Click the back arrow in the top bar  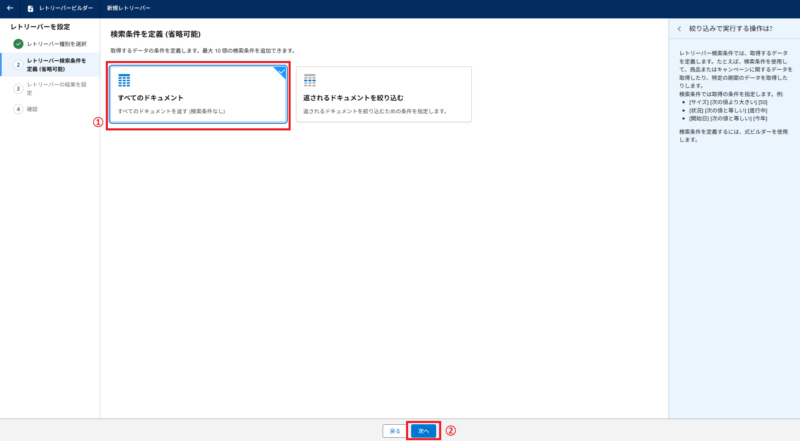coord(10,8)
